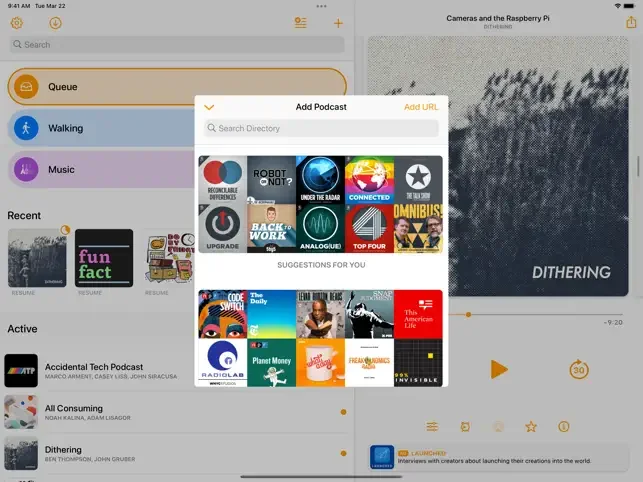The image size is (643, 482).
Task: Open Accidental Tech Podcast in the Active list
Action: click(177, 371)
